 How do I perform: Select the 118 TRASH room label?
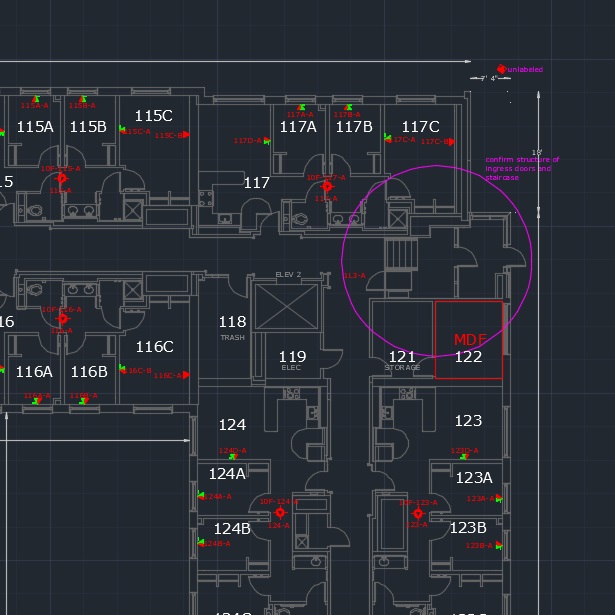(x=232, y=325)
